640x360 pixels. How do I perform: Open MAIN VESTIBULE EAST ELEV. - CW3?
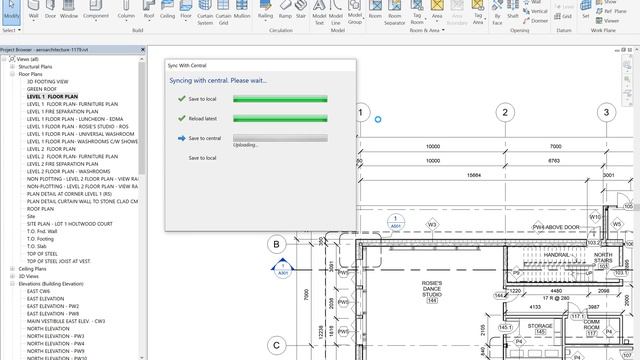[x=66, y=321]
